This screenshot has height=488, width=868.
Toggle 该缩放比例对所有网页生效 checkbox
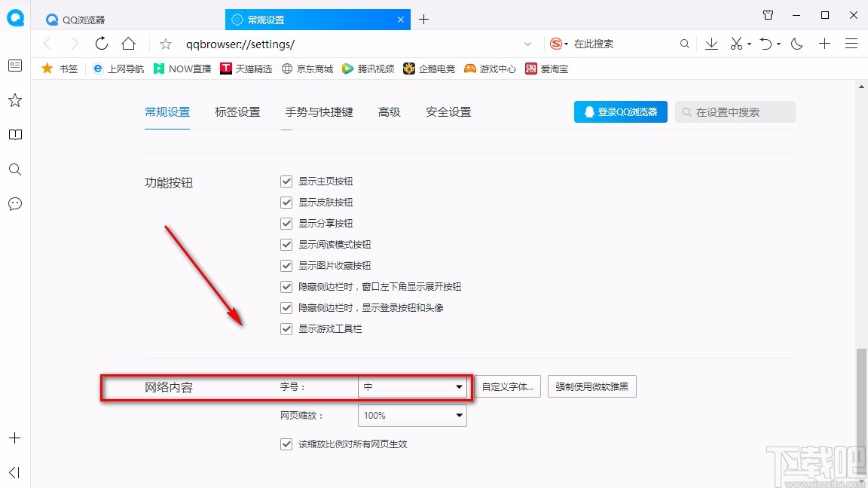(x=286, y=444)
